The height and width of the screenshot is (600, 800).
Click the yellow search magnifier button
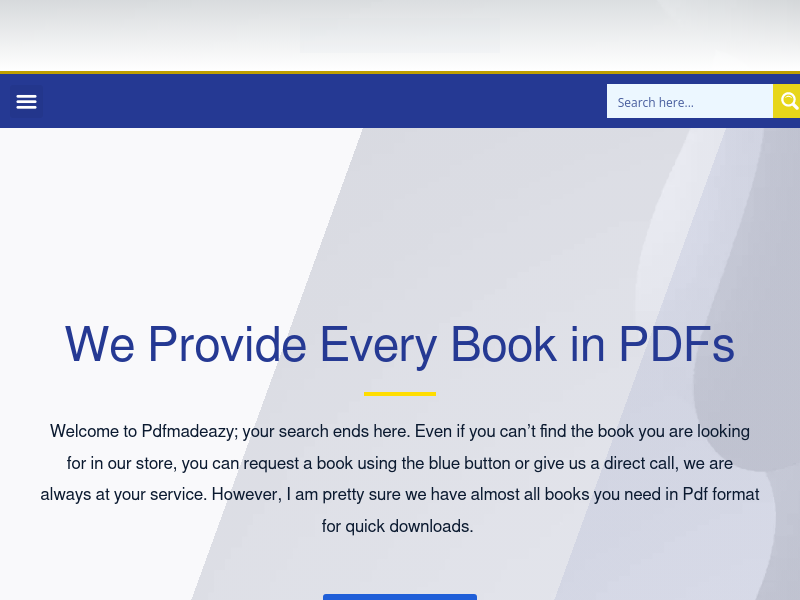pyautogui.click(x=787, y=101)
